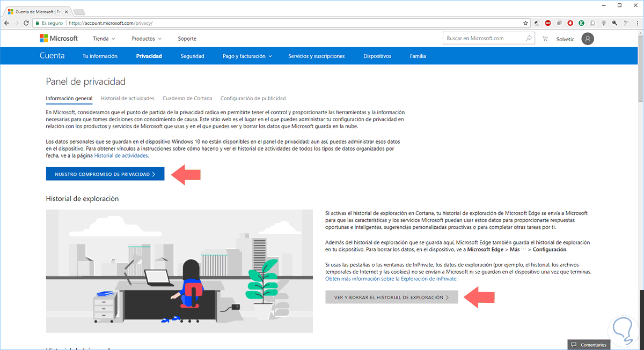Open the AdBlock Plus ABP extension
644x350 pixels.
548,23
